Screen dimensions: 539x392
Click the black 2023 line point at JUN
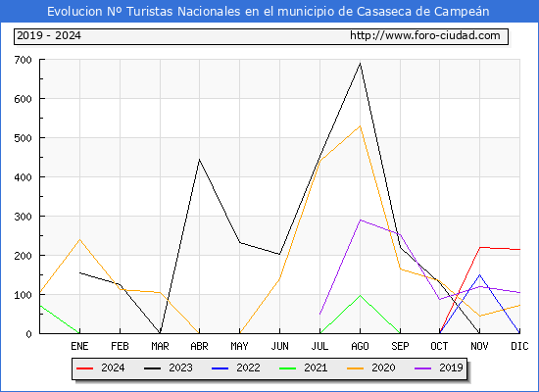click(280, 255)
